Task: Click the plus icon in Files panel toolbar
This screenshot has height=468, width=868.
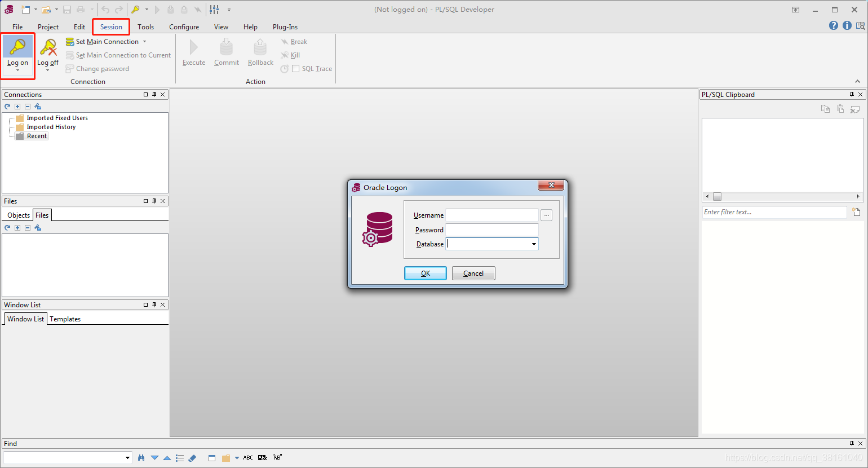Action: pos(17,228)
